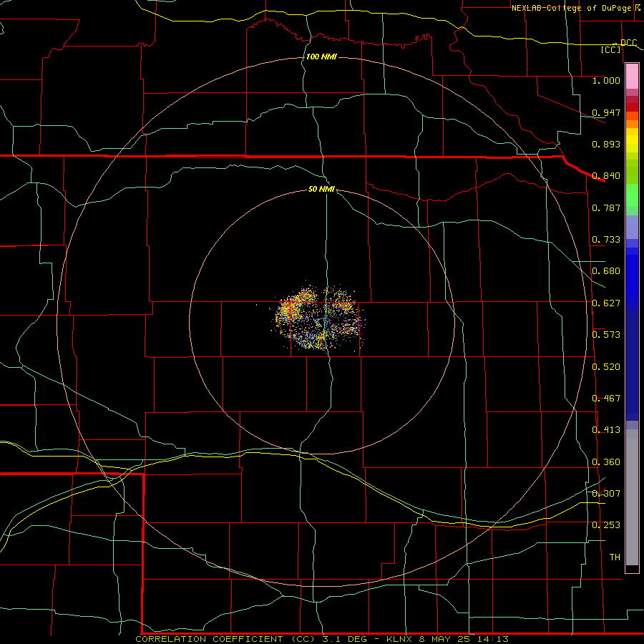The height and width of the screenshot is (644, 644).
Task: Click the 50 NMI range ring label
Action: tap(321, 189)
